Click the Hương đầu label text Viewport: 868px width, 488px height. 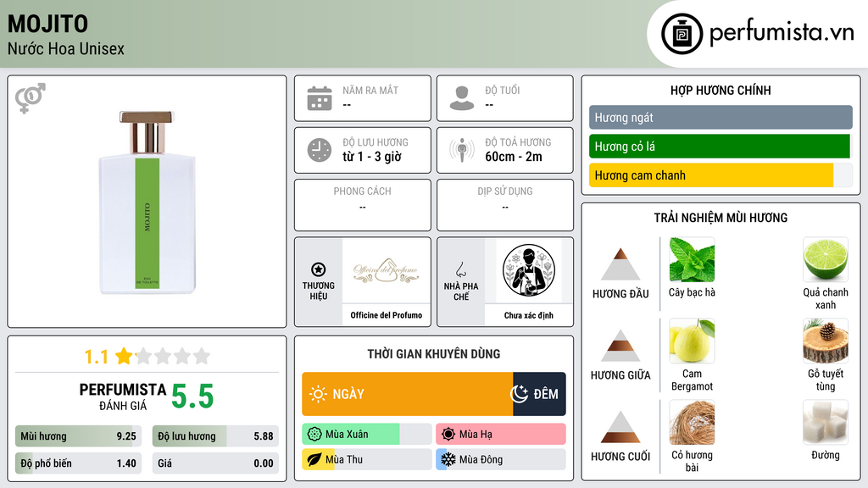620,294
